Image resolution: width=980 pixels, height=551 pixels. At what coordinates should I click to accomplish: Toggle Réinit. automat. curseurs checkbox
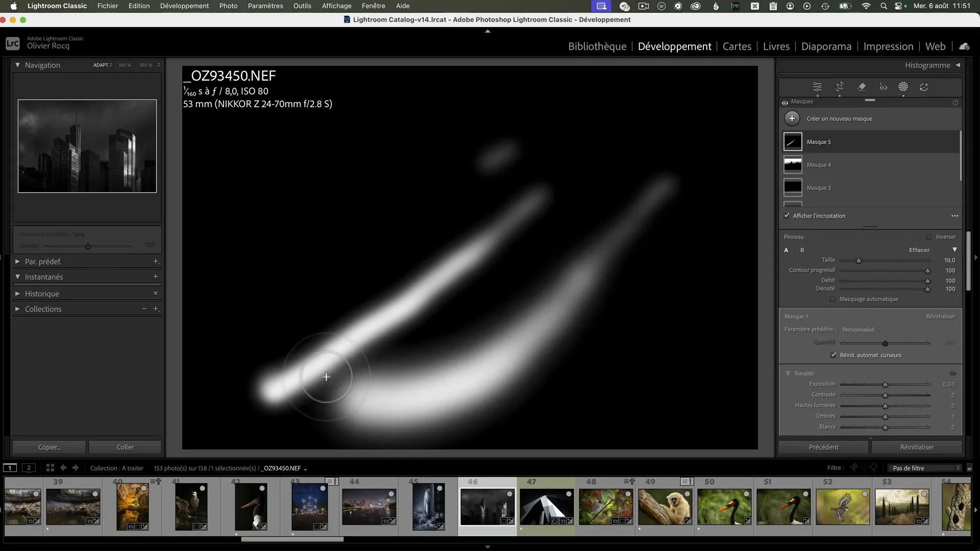(834, 355)
